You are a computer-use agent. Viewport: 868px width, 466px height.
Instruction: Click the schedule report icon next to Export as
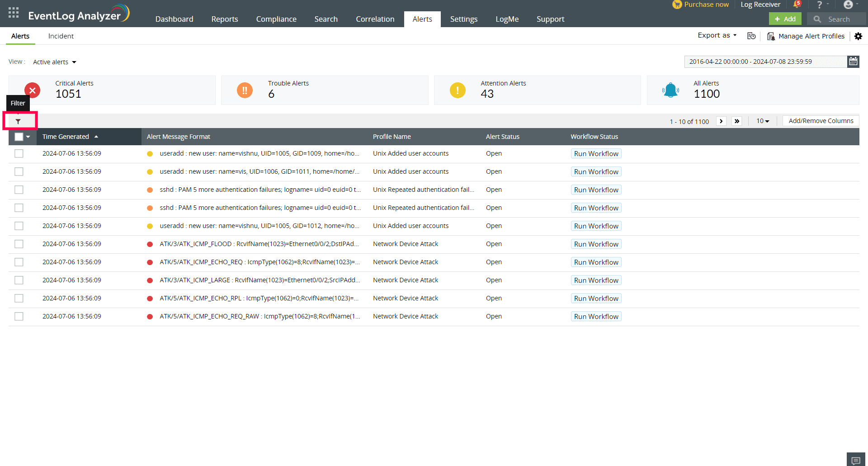(751, 36)
